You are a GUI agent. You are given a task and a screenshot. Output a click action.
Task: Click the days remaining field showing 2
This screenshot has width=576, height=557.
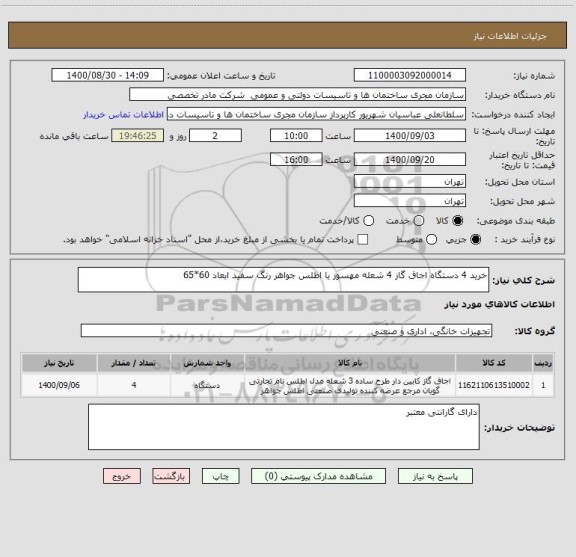click(215, 136)
